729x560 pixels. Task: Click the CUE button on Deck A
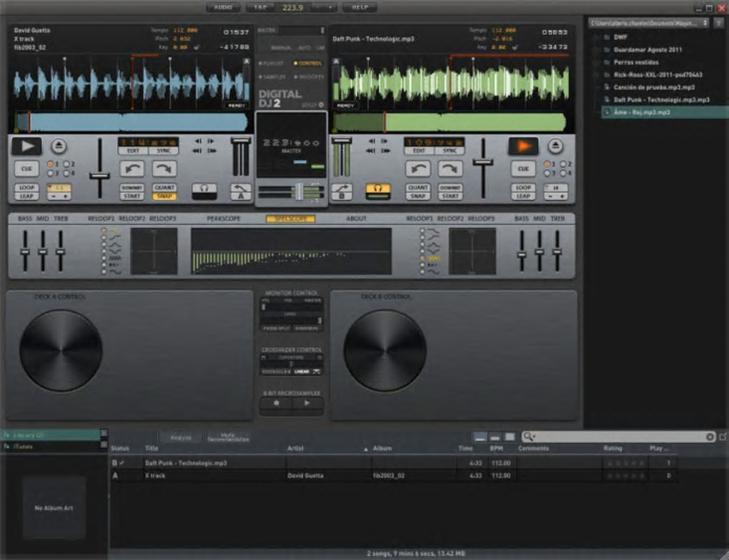coord(26,169)
